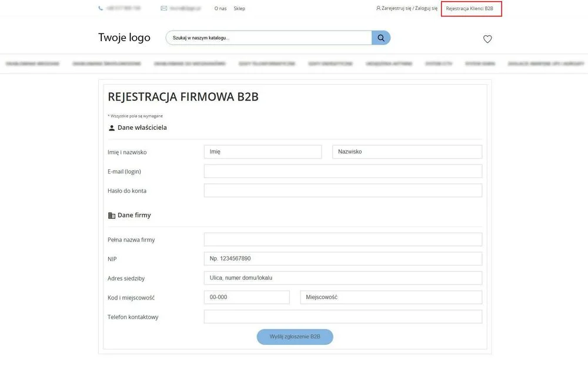Image resolution: width=588 pixels, height=366 pixels.
Task: Click the Wszystkie pola są wymagane note
Action: point(135,116)
